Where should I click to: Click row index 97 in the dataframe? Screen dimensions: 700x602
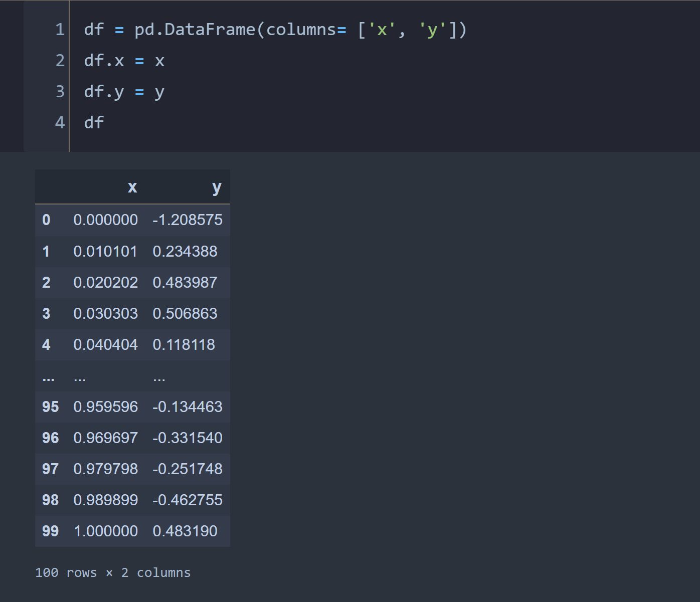tap(50, 469)
